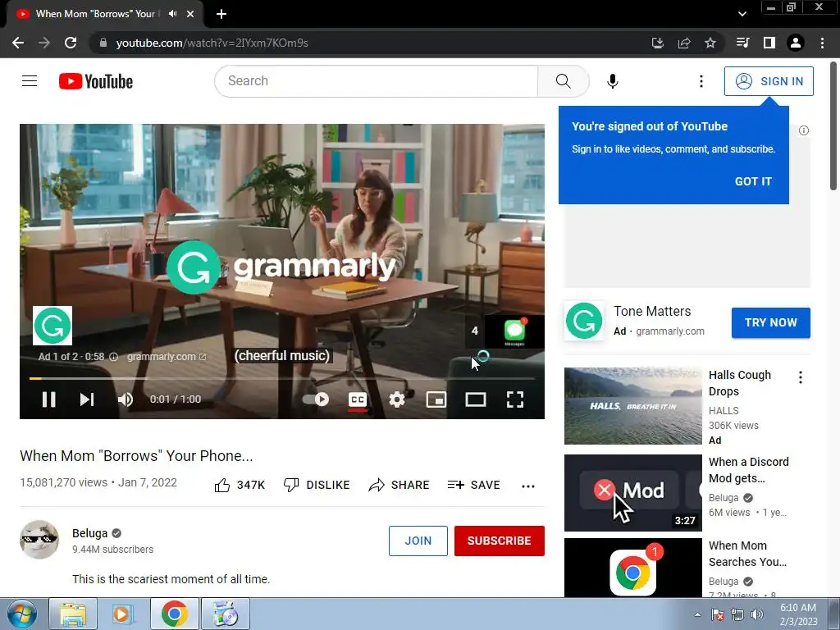Reload the current page

(x=71, y=43)
